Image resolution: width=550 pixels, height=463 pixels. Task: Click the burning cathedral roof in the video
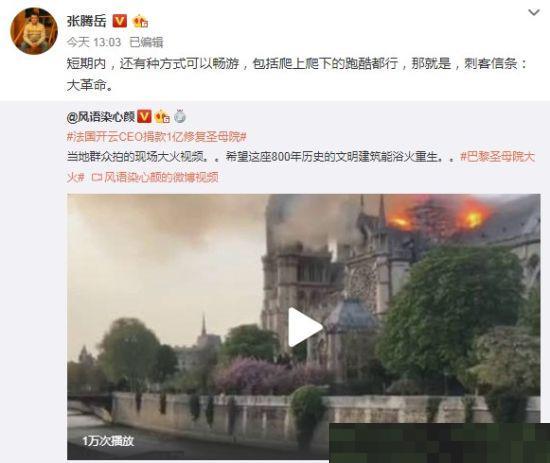click(438, 216)
